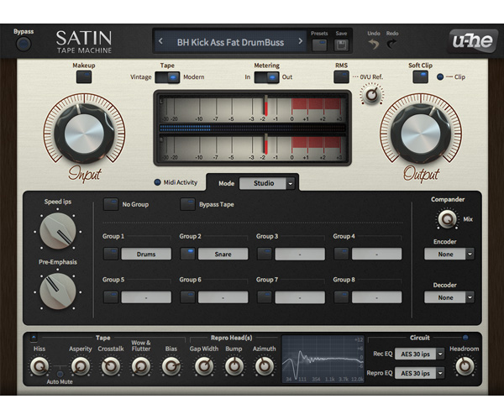Toggle the Auto Mute LED button
The height and width of the screenshot is (420, 504).
[60, 374]
